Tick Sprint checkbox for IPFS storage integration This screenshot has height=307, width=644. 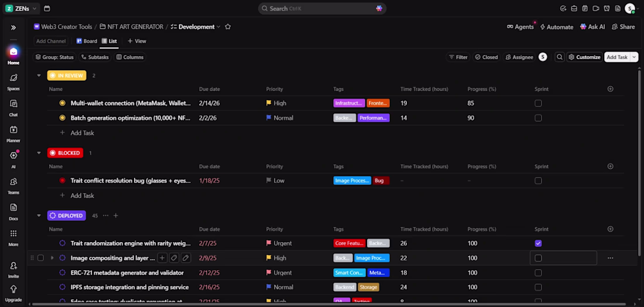pyautogui.click(x=538, y=287)
